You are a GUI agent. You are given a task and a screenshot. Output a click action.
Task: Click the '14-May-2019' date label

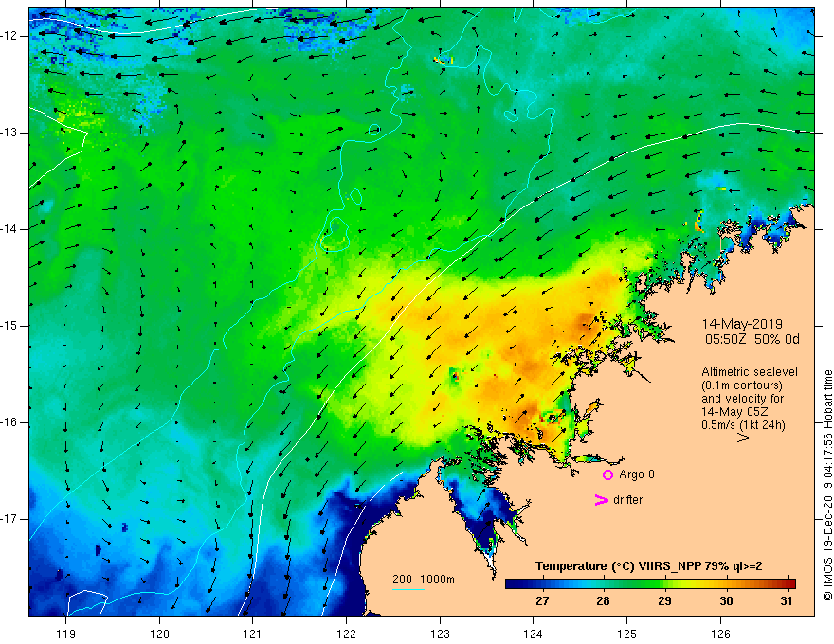click(x=742, y=324)
